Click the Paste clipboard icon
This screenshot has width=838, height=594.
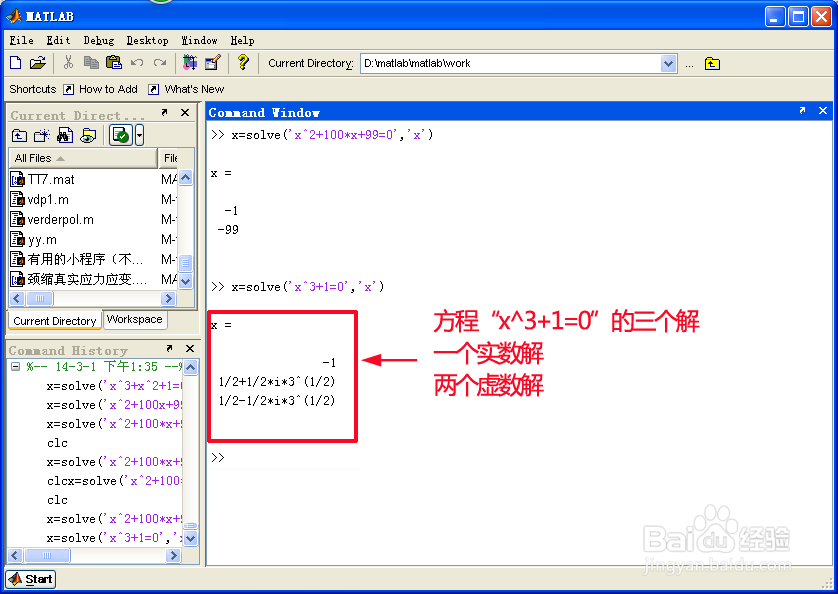(113, 63)
